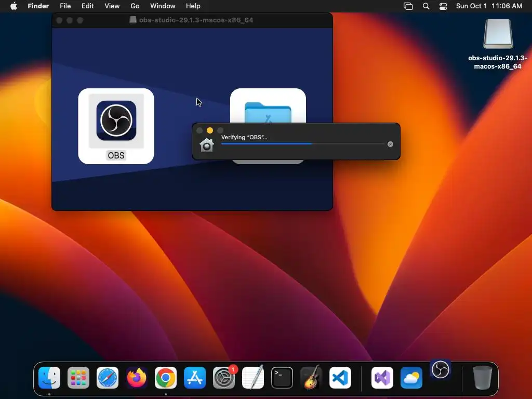Open Spotlight search
This screenshot has width=532, height=399.
tap(426, 6)
